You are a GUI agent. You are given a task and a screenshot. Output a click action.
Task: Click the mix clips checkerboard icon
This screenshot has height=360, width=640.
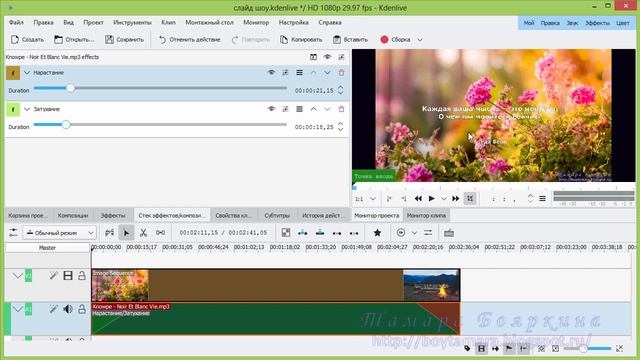pos(286,233)
